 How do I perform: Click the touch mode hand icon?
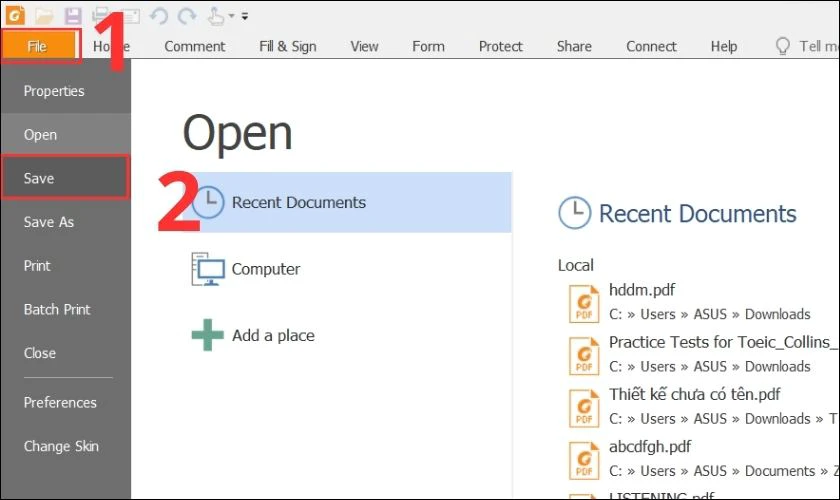[216, 16]
